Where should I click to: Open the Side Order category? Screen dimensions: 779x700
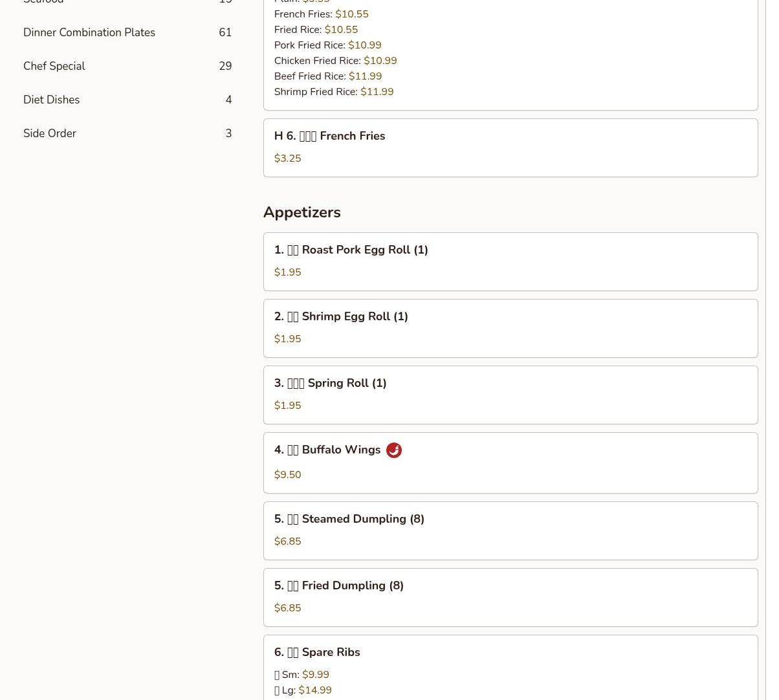[x=50, y=133]
